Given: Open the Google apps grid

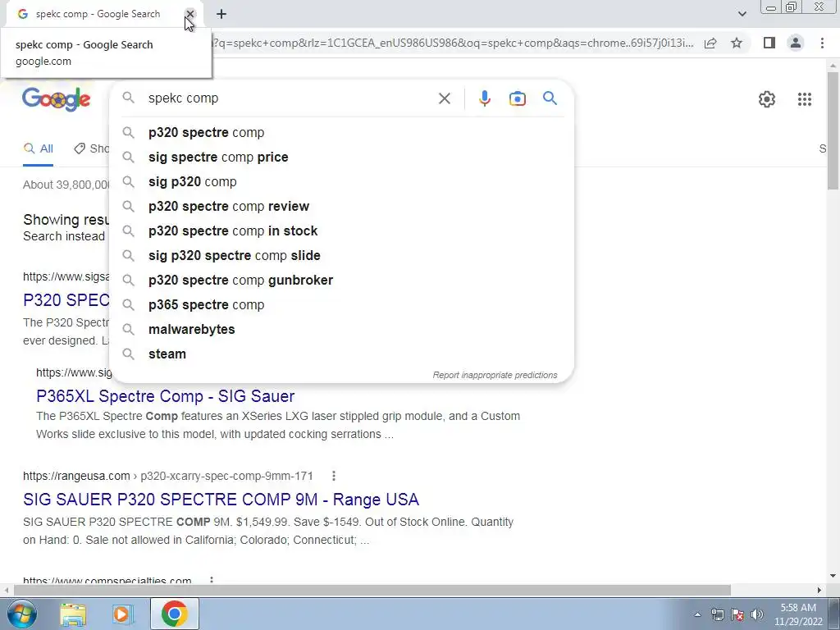Looking at the screenshot, I should 804,99.
